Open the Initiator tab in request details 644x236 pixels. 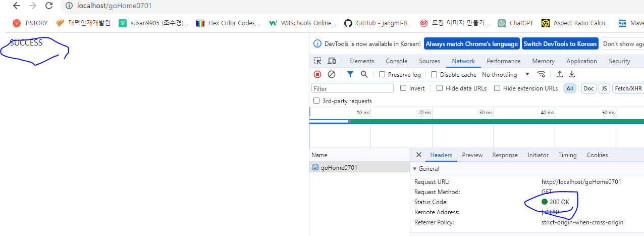coord(538,155)
